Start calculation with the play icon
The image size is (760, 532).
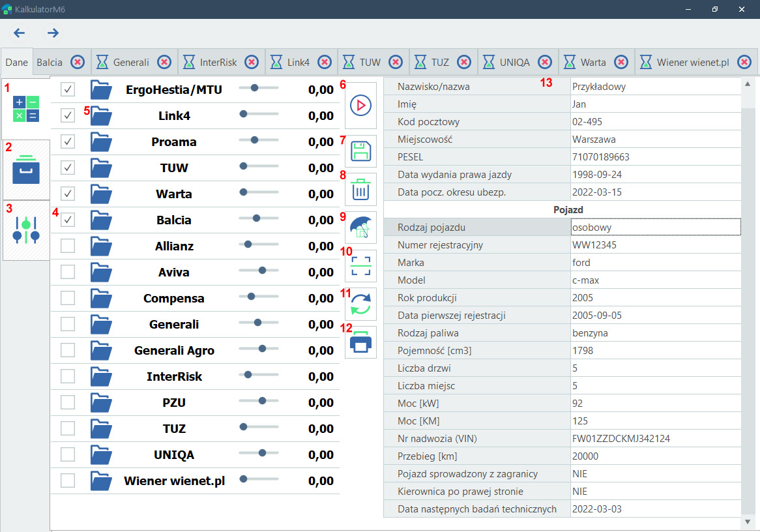pos(360,105)
